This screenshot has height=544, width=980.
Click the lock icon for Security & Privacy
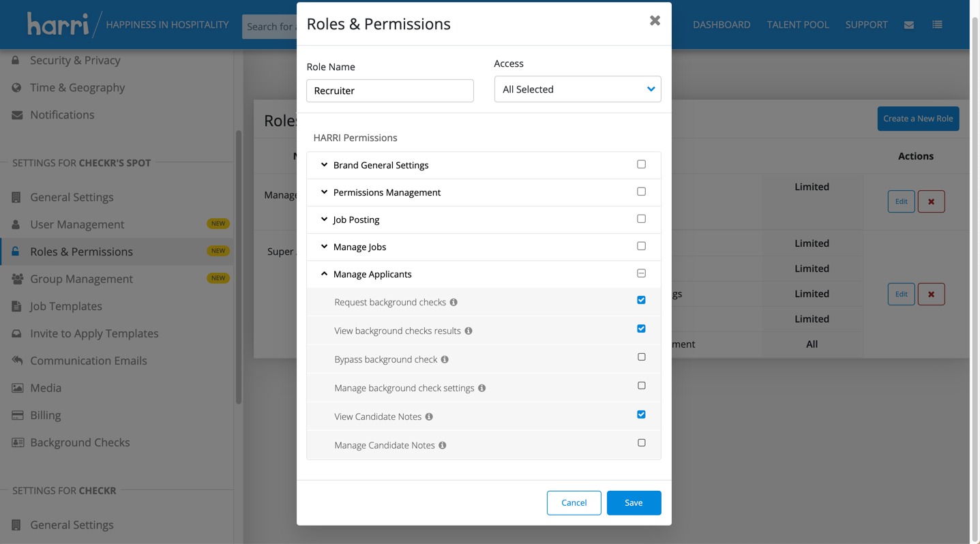pos(16,60)
